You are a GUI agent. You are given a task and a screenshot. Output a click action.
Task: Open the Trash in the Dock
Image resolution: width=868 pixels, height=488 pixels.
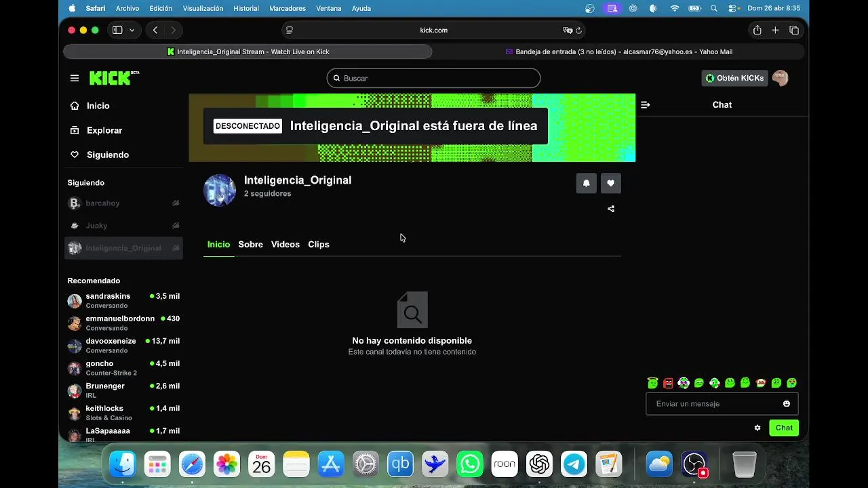click(x=745, y=464)
